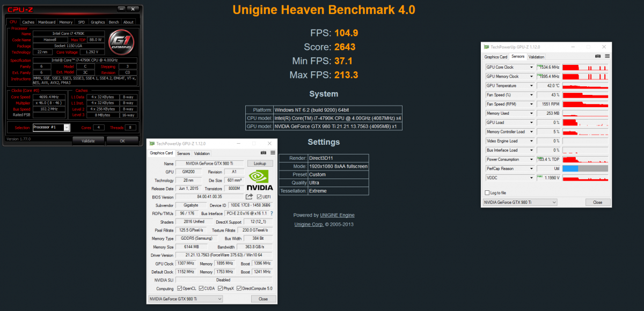644x311 pixels.
Task: Click the BIOS export share icon in GPU-Z
Action: [x=250, y=197]
